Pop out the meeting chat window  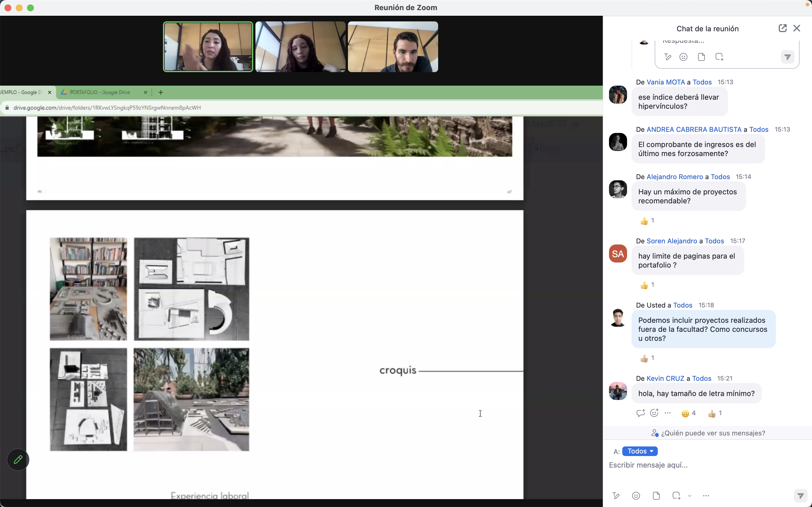point(782,28)
